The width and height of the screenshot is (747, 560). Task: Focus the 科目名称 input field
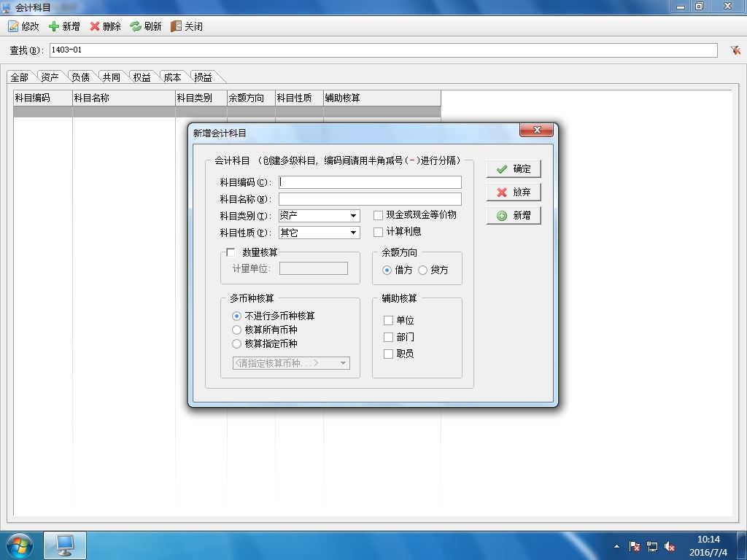click(x=370, y=199)
